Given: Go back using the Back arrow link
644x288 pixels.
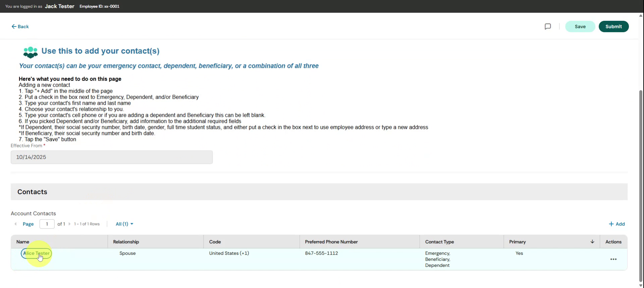Looking at the screenshot, I should (20, 27).
